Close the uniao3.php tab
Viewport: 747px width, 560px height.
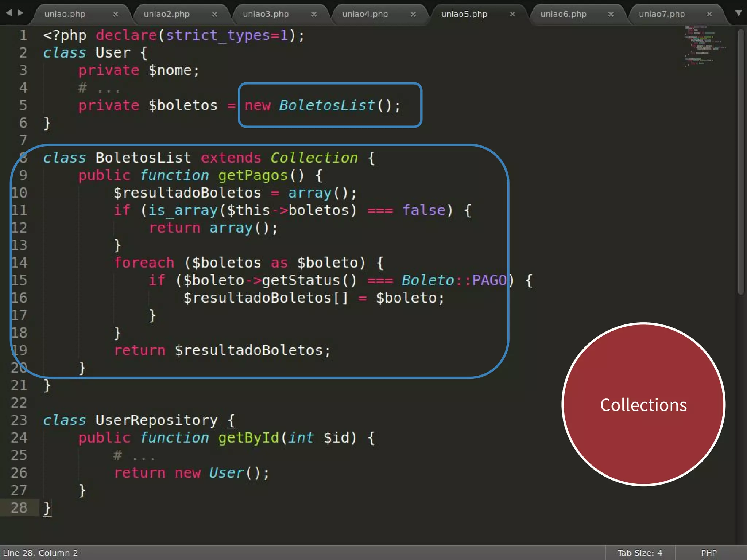tap(314, 14)
